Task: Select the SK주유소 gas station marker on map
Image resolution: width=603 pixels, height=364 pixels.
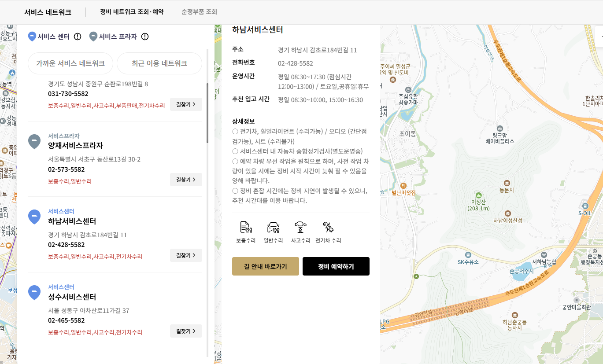Action: point(468,255)
